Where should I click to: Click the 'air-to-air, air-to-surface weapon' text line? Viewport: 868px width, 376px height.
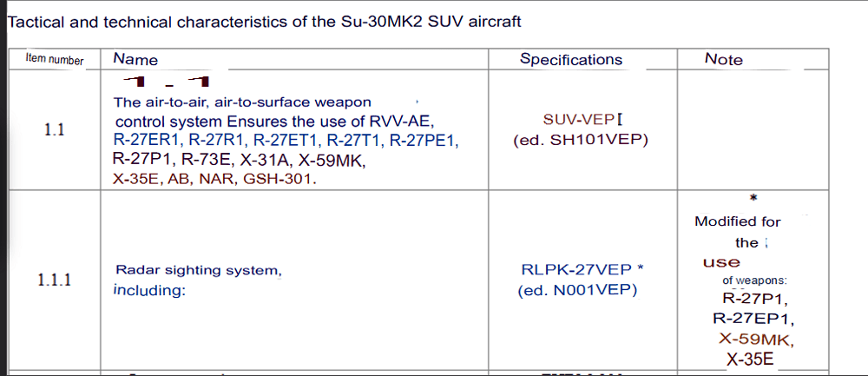click(x=242, y=102)
